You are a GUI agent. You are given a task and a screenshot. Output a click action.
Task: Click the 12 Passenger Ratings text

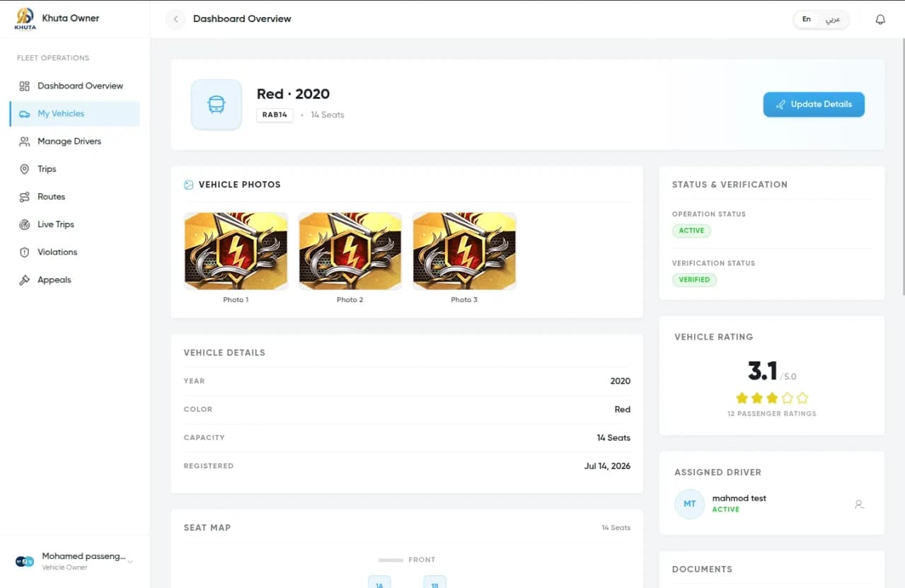pos(771,413)
